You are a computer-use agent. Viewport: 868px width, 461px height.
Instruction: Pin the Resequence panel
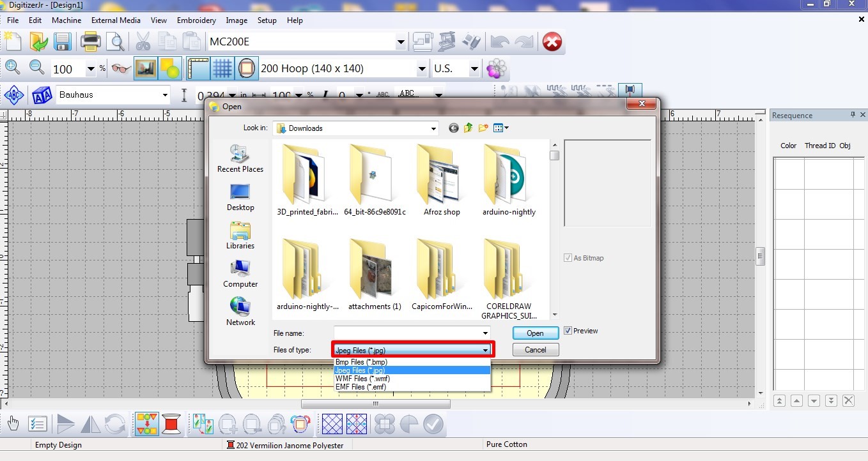tap(853, 115)
